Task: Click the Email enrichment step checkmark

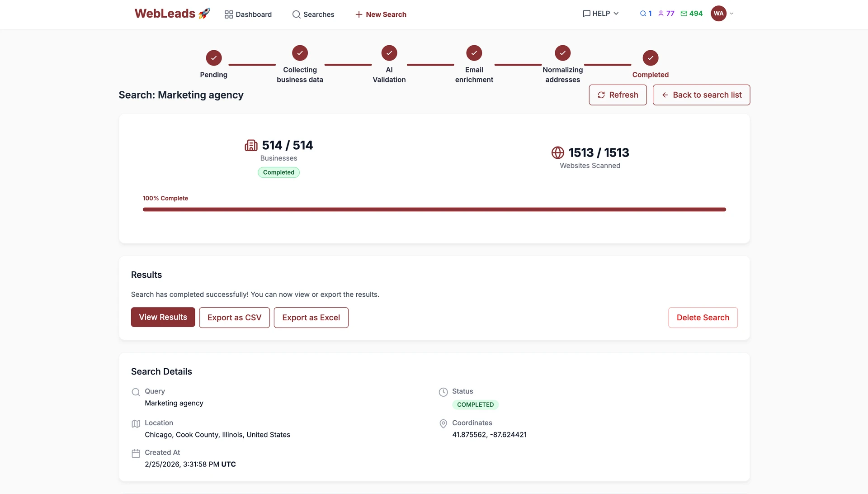Action: pyautogui.click(x=474, y=53)
